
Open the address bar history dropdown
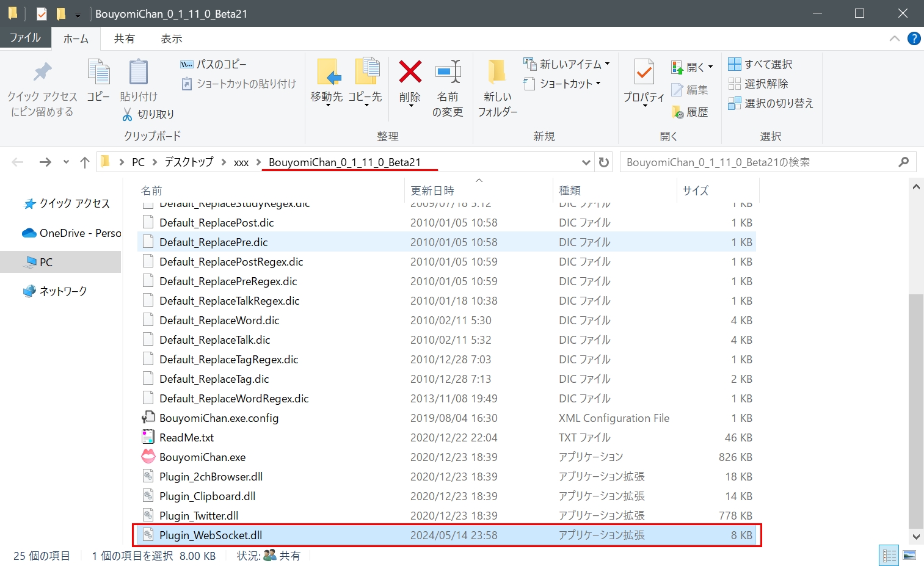pos(586,162)
